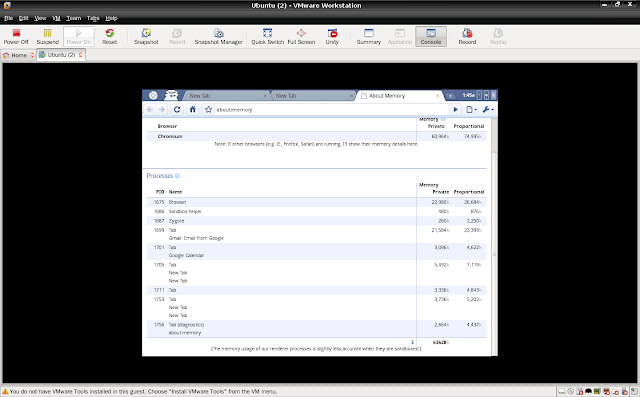Select the Zygote process row
The image size is (640, 397).
(x=316, y=221)
